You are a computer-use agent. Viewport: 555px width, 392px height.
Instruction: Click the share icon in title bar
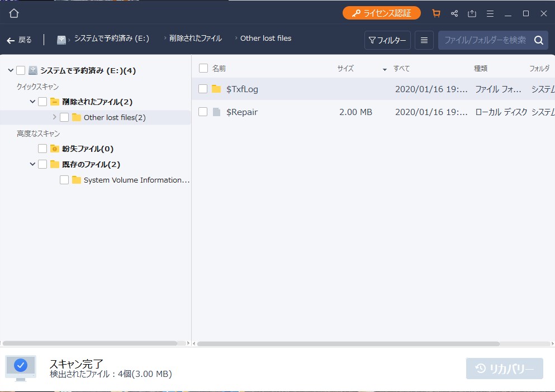coord(454,13)
